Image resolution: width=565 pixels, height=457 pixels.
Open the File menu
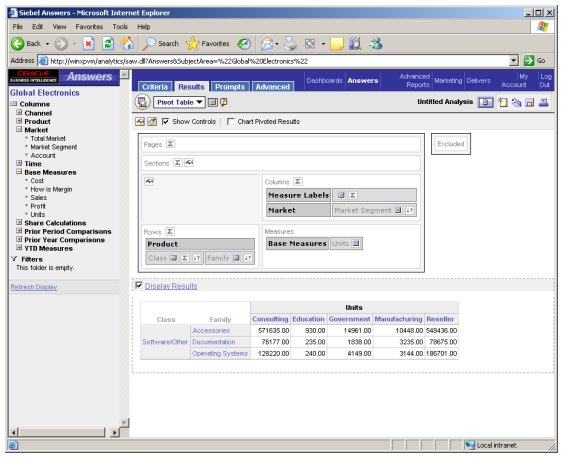(x=18, y=27)
